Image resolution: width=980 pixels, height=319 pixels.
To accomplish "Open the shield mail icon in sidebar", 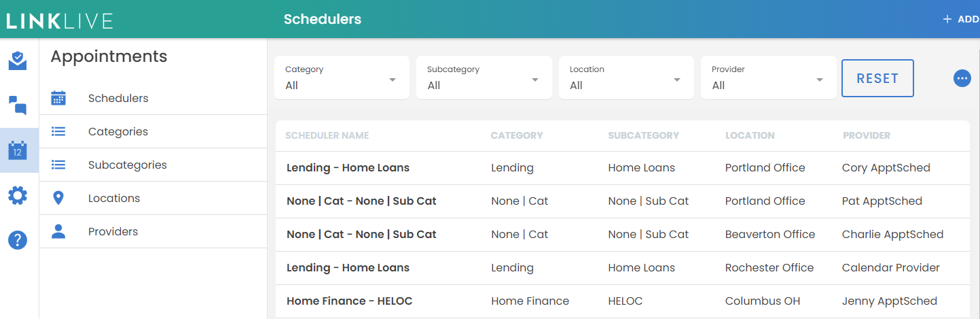I will [x=18, y=61].
